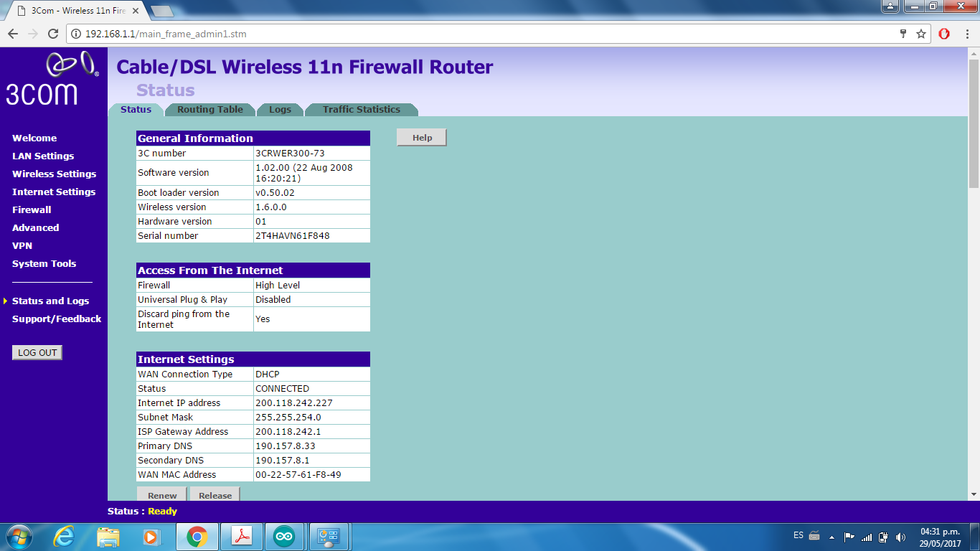980x551 pixels.
Task: Show hidden system tray icons
Action: tap(831, 537)
